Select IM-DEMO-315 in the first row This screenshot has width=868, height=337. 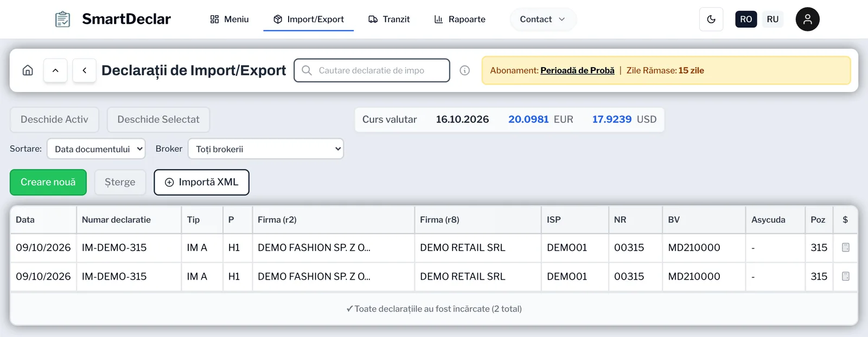[x=114, y=248]
